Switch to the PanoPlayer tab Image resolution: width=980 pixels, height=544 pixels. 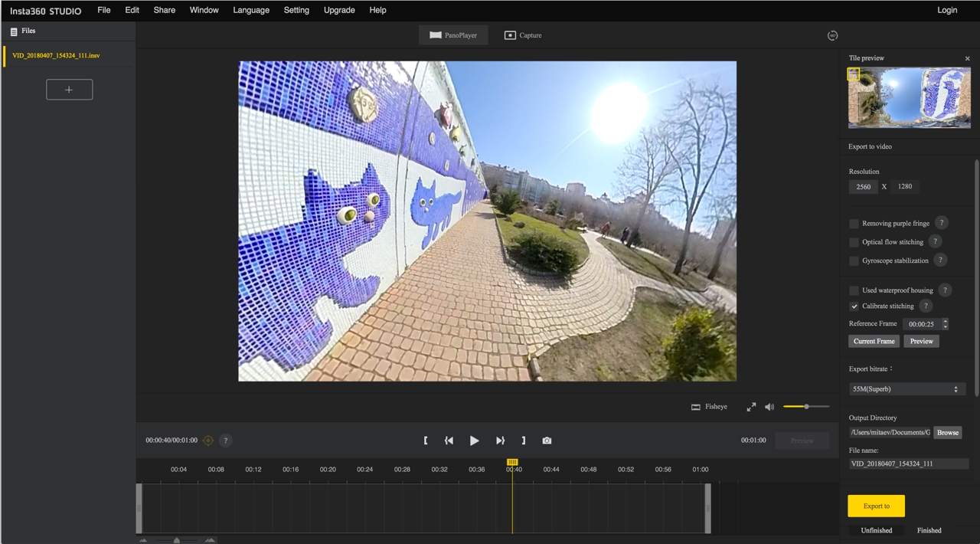(453, 35)
